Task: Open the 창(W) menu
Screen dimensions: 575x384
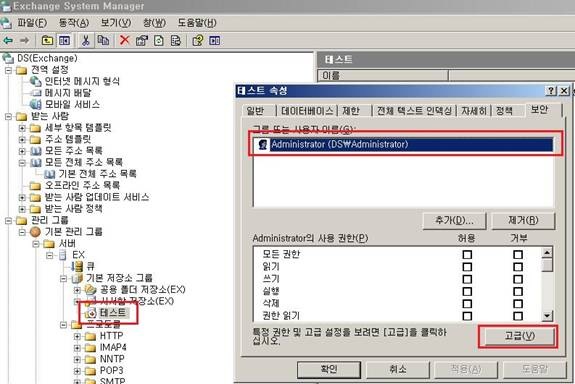Action: coord(154,23)
